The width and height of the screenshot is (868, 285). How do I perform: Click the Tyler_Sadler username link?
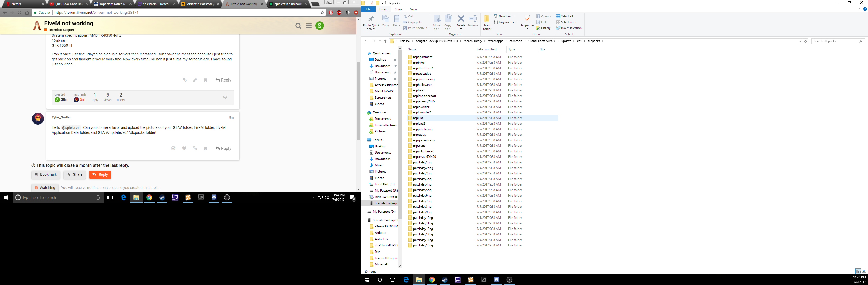pos(61,117)
